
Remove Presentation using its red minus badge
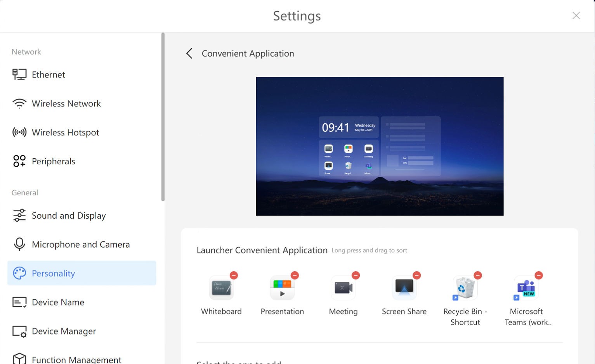pyautogui.click(x=295, y=275)
